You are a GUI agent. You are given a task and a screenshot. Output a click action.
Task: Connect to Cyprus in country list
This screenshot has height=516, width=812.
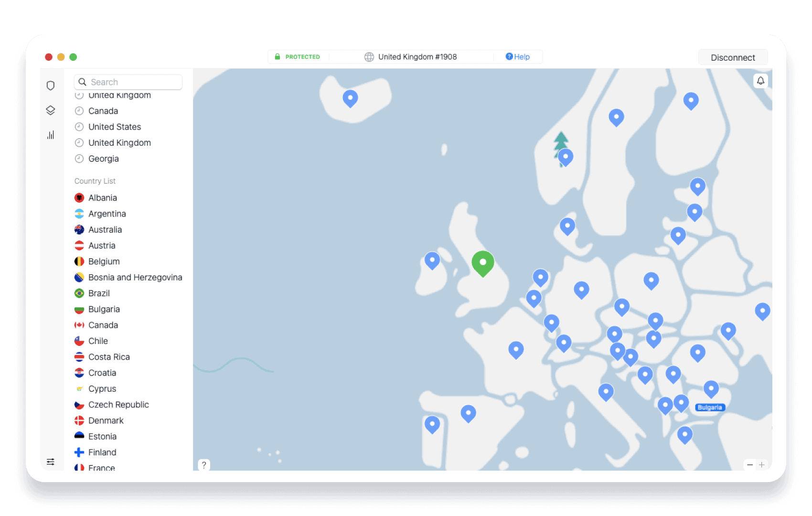[96, 389]
